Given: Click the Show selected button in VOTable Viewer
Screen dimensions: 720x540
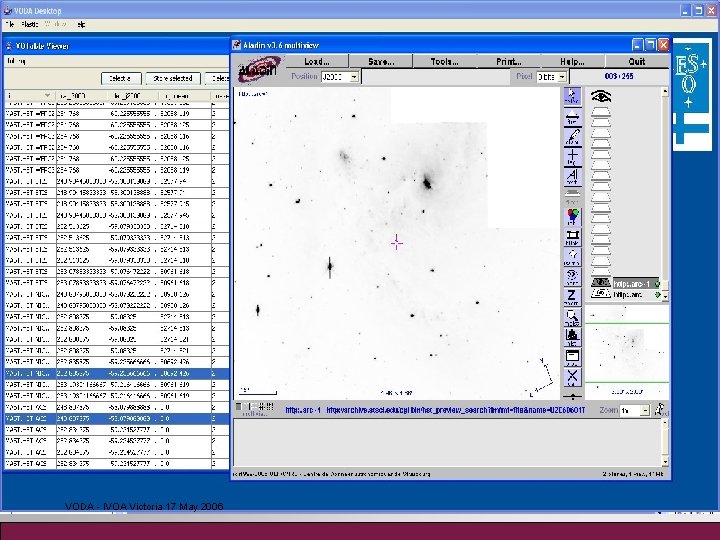Looking at the screenshot, I should coord(173,79).
